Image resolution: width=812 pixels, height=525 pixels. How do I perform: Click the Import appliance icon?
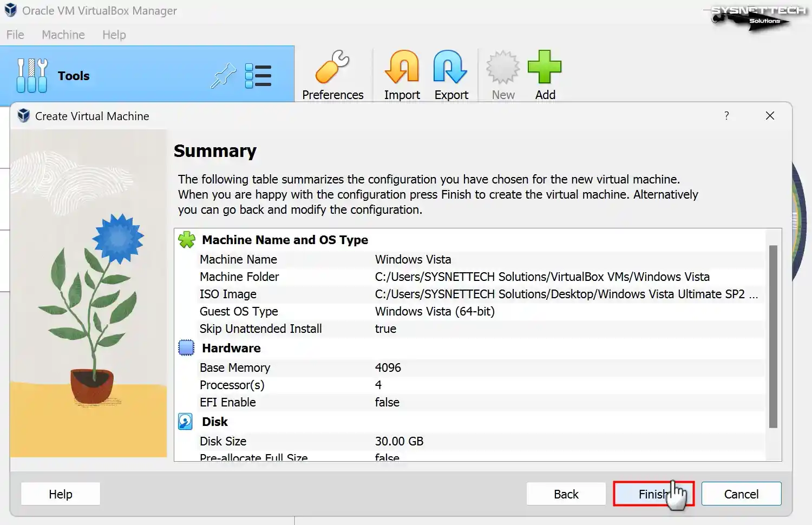click(402, 67)
